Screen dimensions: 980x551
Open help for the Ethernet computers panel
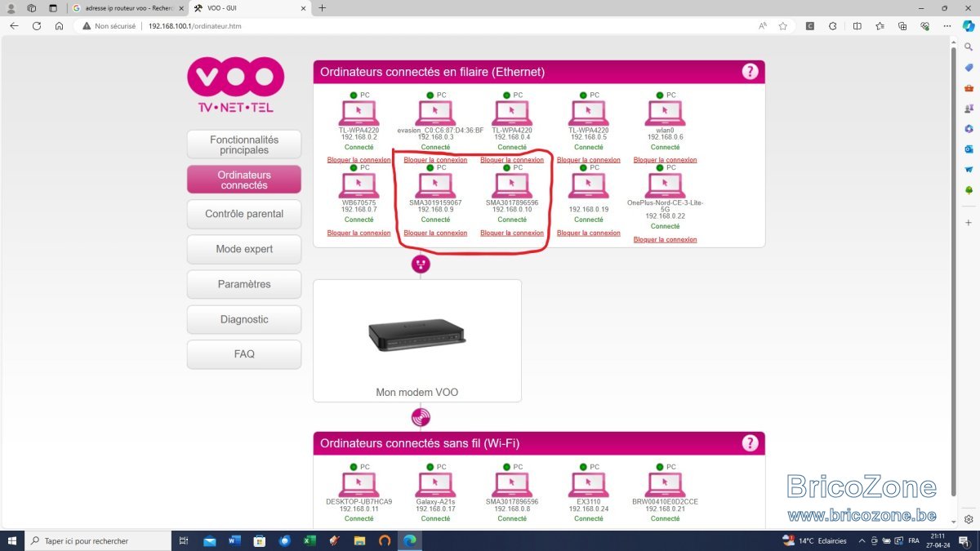[x=750, y=72]
